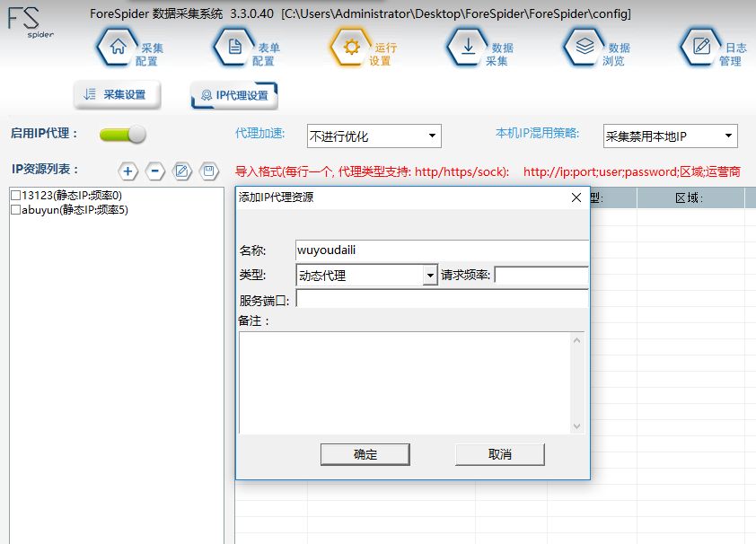Click the 备注 scrollbar down arrow
The height and width of the screenshot is (544, 756).
[x=576, y=426]
